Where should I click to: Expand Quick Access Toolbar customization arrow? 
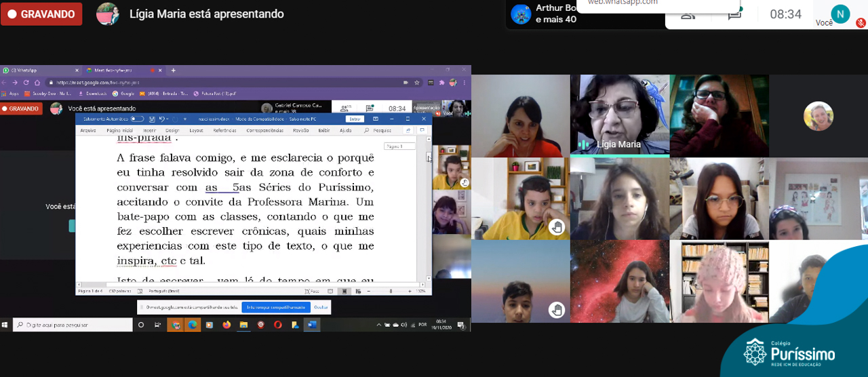pyautogui.click(x=185, y=119)
